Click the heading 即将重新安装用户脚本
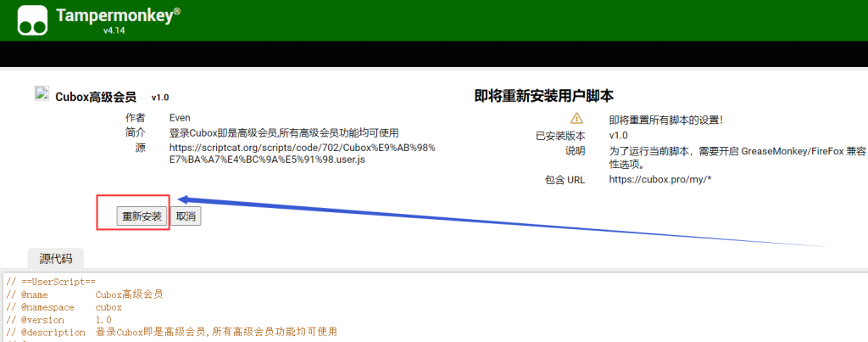Screen dimensions: 868x342 (544, 96)
